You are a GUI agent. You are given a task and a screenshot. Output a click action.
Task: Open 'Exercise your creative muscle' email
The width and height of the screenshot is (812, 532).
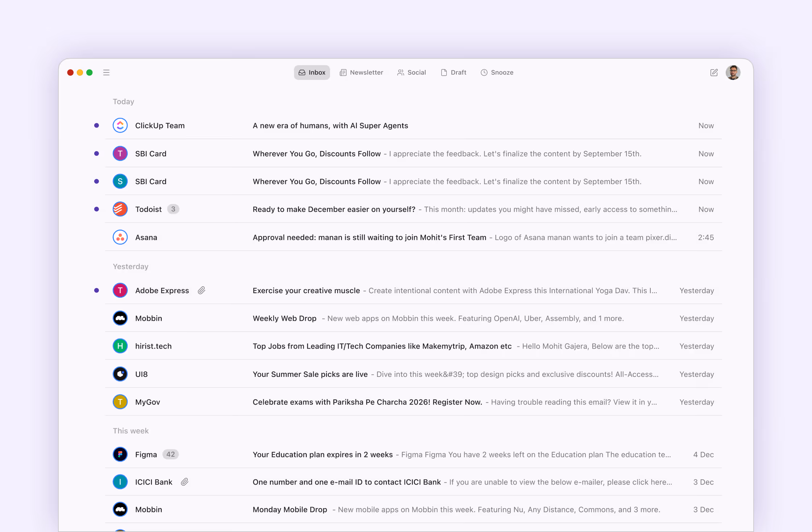pos(306,290)
